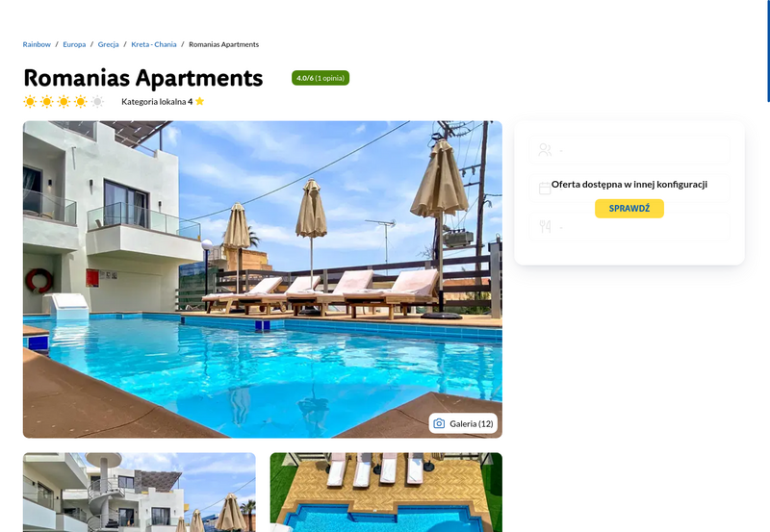
Task: Open the Rainbow breadcrumb link
Action: pos(37,44)
